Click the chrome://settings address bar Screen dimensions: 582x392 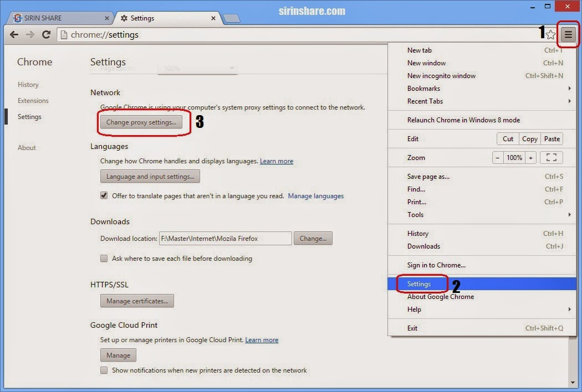coord(297,35)
